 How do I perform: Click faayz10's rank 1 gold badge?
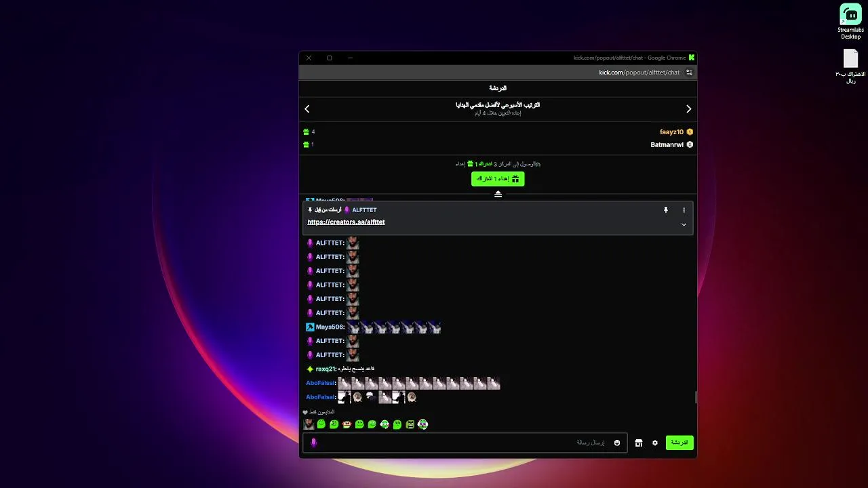(690, 132)
